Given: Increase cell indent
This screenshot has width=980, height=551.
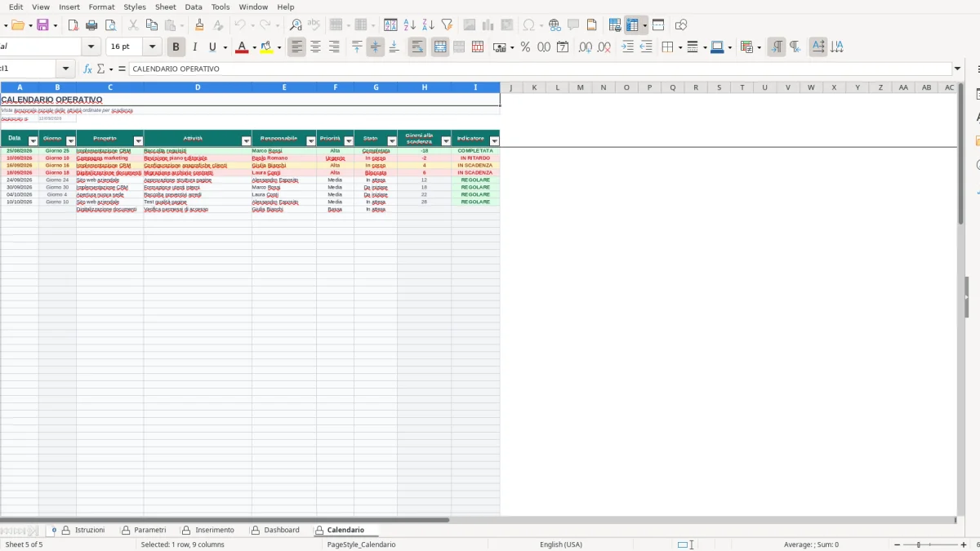Looking at the screenshot, I should coord(627,47).
